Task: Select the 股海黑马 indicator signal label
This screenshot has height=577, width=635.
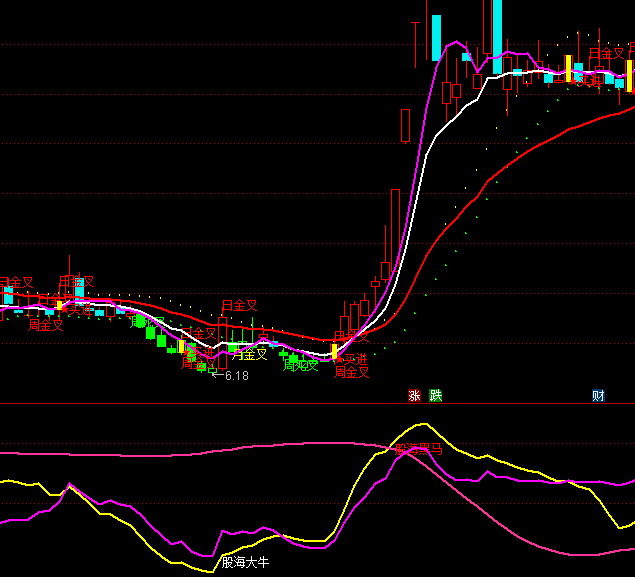Action: 418,450
